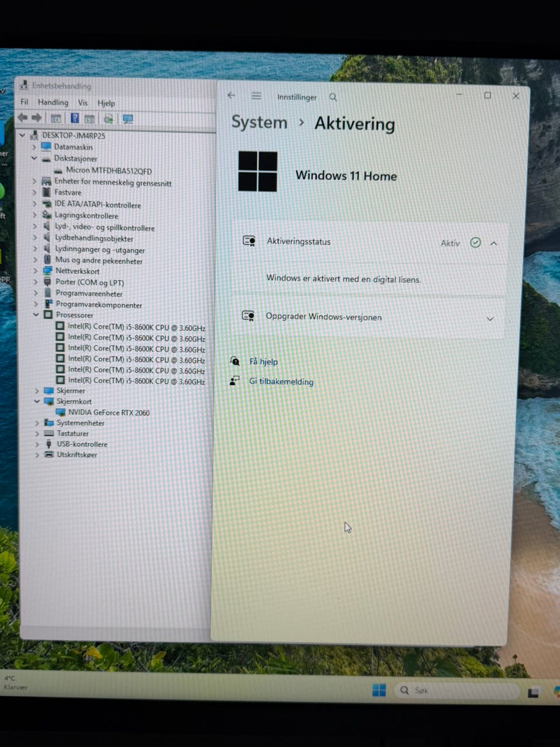Click the Søk taskbar search field

(x=457, y=690)
